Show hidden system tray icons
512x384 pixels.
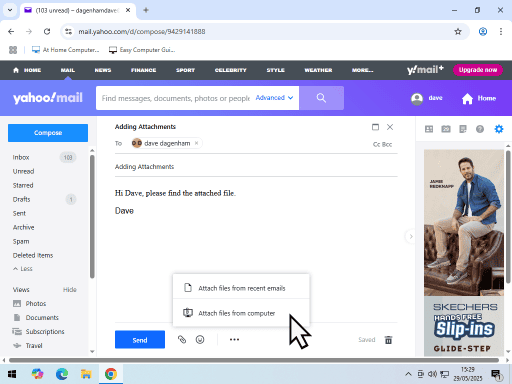408,374
